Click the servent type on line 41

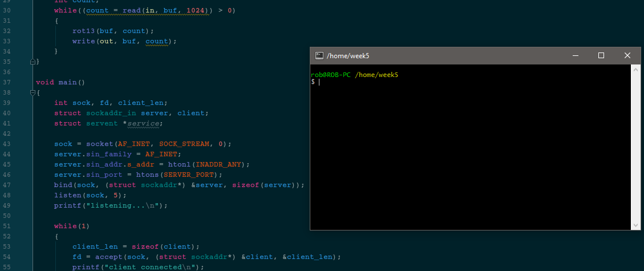coord(102,123)
